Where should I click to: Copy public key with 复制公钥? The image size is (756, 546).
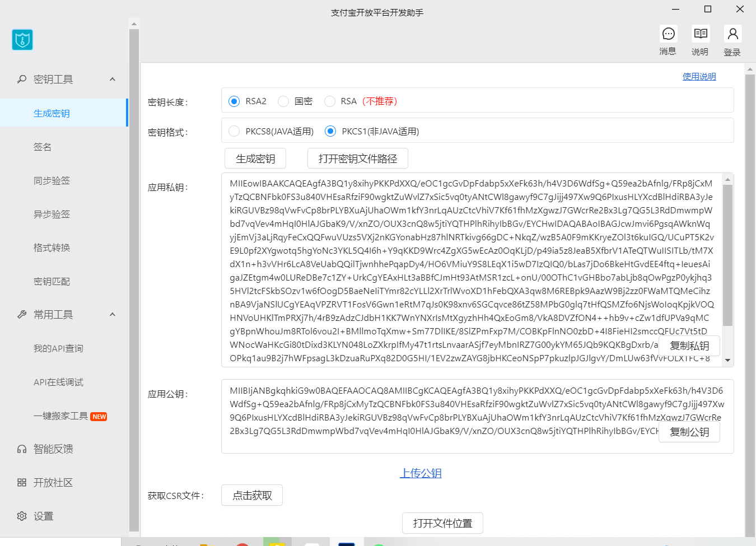tap(689, 432)
